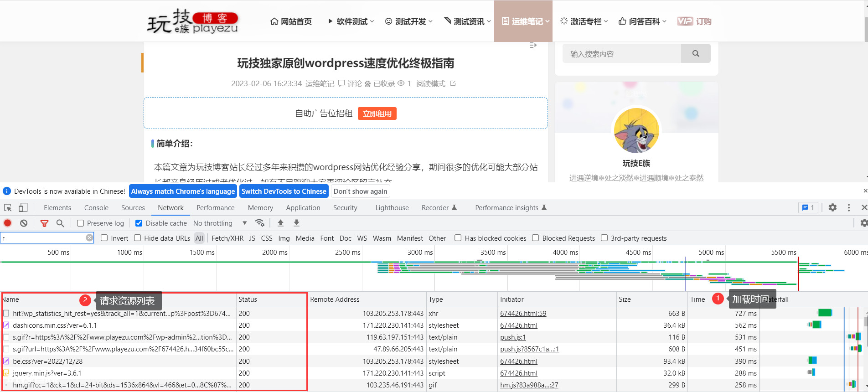The width and height of the screenshot is (868, 392).
Task: Filter requests by Fetch/XHR
Action: pyautogui.click(x=227, y=238)
